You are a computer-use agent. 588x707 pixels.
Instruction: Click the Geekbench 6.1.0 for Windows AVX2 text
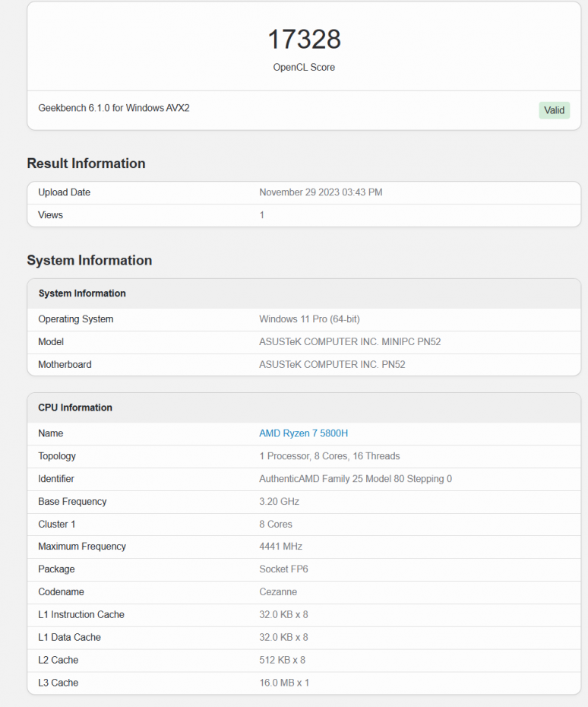tap(114, 108)
